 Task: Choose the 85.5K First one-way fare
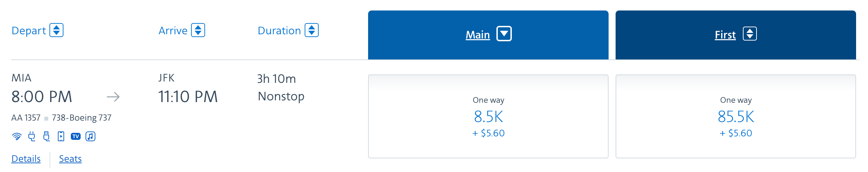736,116
